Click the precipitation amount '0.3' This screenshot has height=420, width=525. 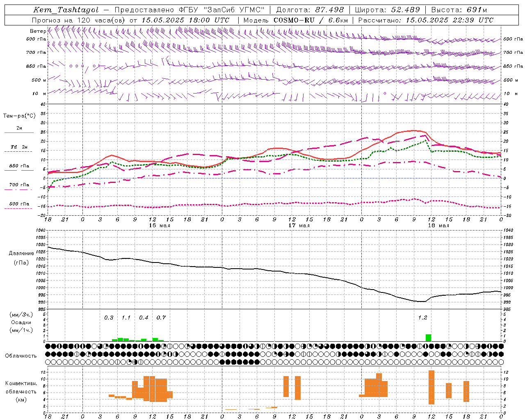click(109, 317)
